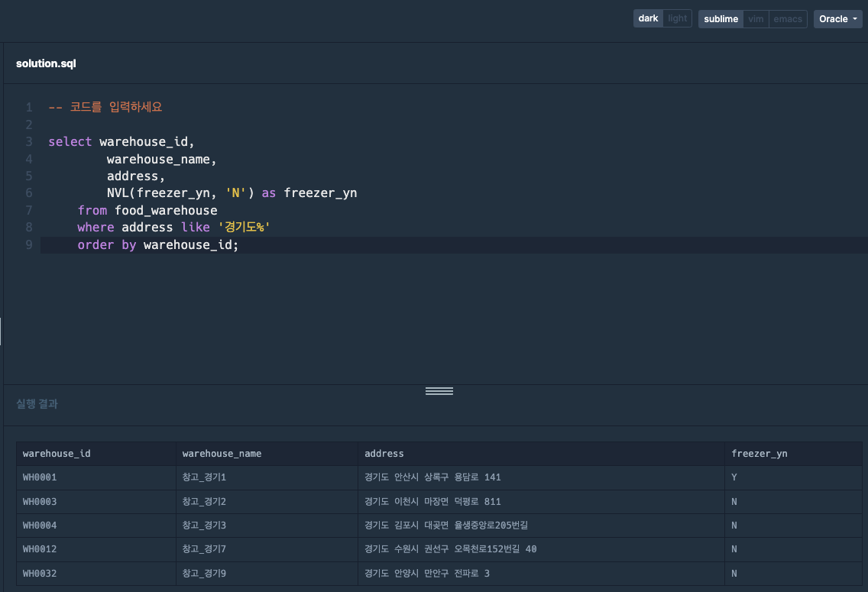The width and height of the screenshot is (868, 592).
Task: Click line number 2 in gutter
Action: point(29,125)
